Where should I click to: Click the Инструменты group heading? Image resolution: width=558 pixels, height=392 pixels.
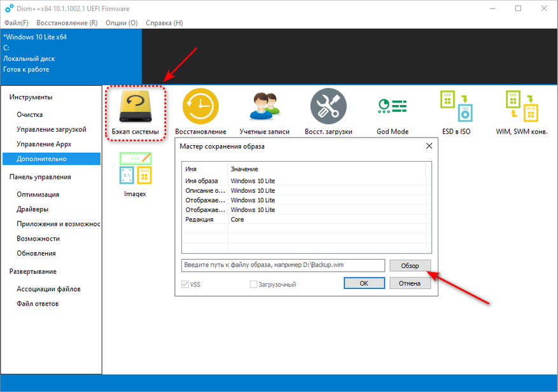coord(31,97)
